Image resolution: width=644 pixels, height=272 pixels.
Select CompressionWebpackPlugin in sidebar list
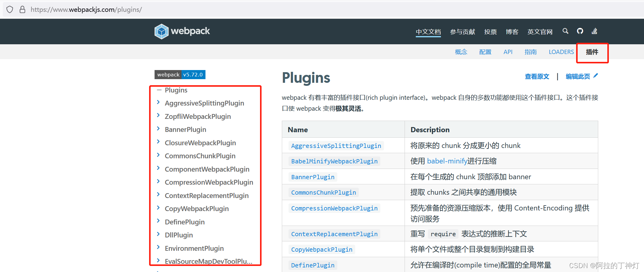click(x=209, y=182)
